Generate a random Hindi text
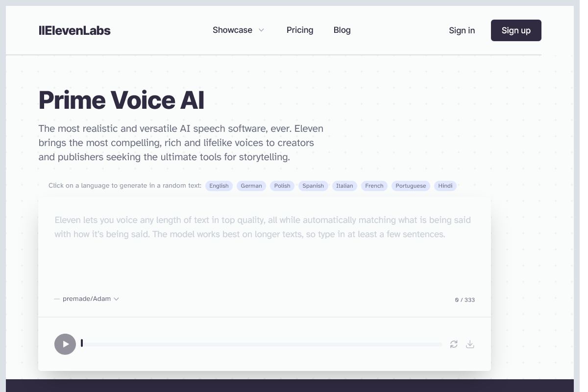Screen dimensions: 588x392 point(445,186)
